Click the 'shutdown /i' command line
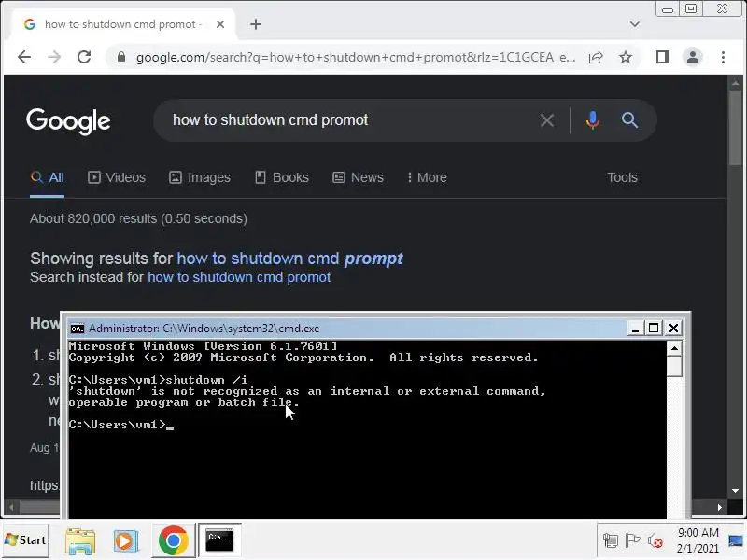The image size is (747, 560). (x=158, y=380)
